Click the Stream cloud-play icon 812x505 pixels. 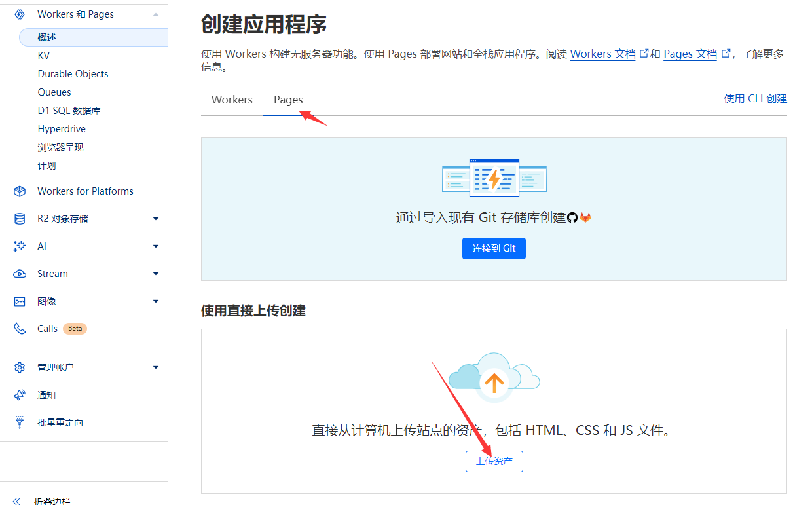point(20,274)
